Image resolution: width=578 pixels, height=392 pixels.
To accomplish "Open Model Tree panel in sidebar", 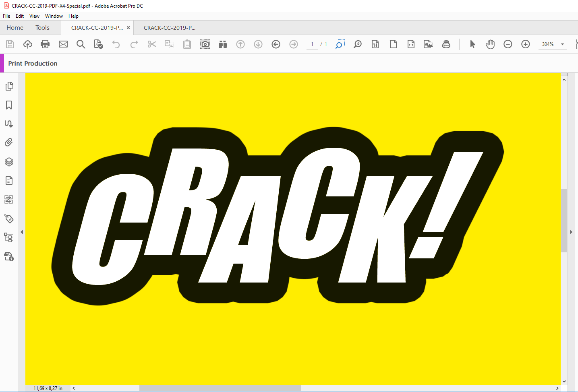I will click(x=9, y=237).
